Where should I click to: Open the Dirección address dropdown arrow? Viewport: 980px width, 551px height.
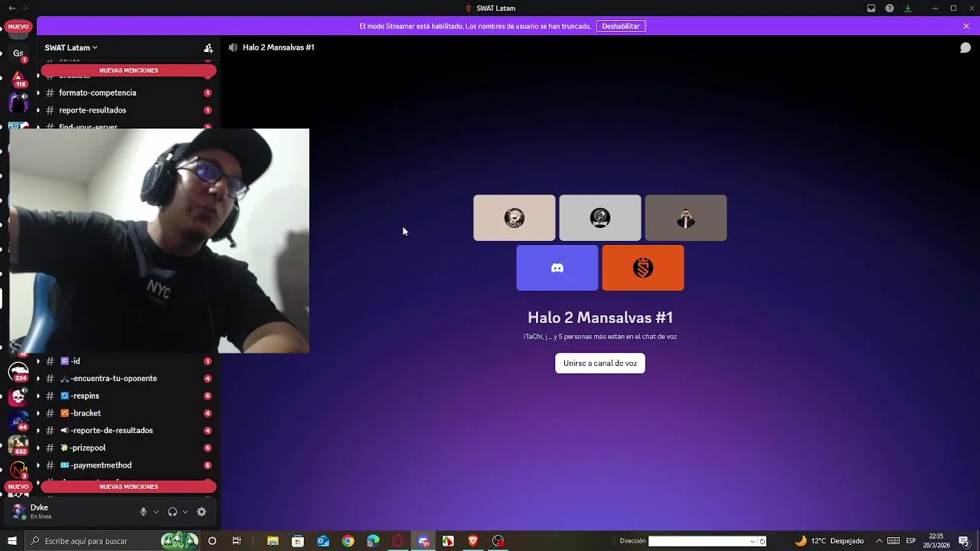[x=753, y=541]
